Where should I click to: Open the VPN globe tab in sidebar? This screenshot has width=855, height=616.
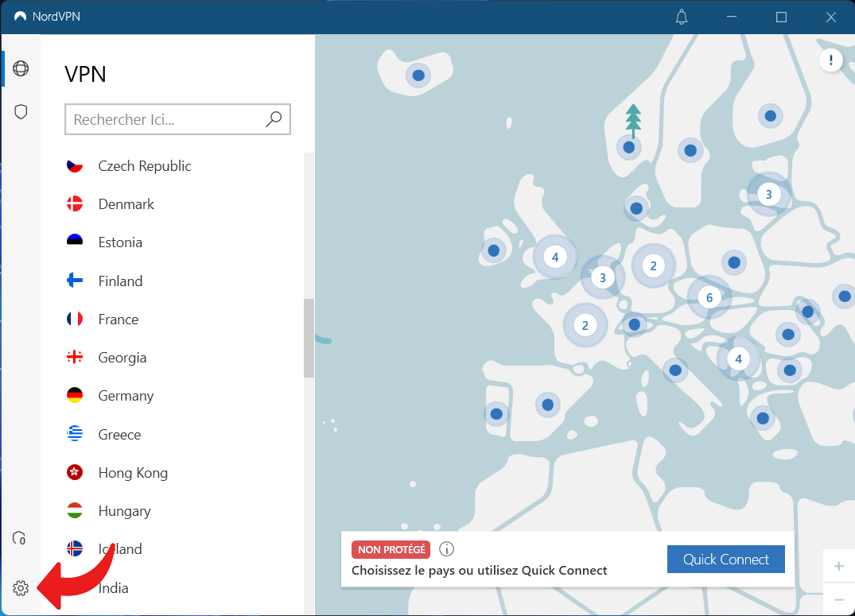21,68
